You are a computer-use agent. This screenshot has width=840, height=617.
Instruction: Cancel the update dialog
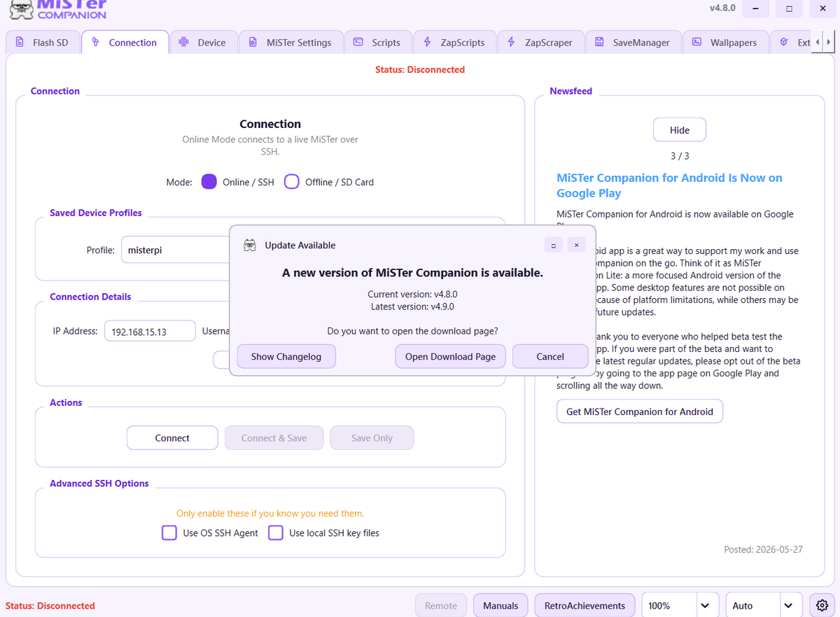pyautogui.click(x=550, y=356)
